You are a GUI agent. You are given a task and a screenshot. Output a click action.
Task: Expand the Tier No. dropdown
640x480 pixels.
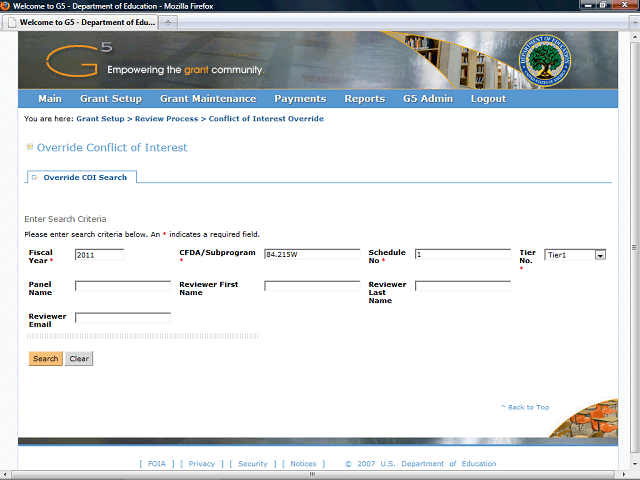pyautogui.click(x=600, y=255)
